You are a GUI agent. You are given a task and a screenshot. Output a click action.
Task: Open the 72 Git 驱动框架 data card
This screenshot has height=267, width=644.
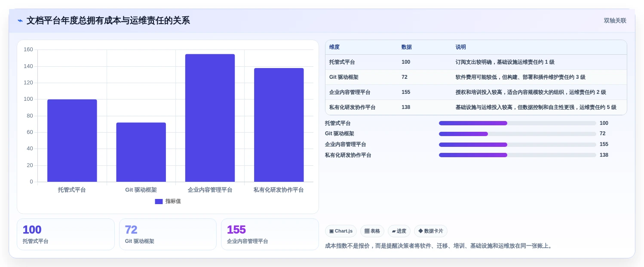(x=168, y=234)
